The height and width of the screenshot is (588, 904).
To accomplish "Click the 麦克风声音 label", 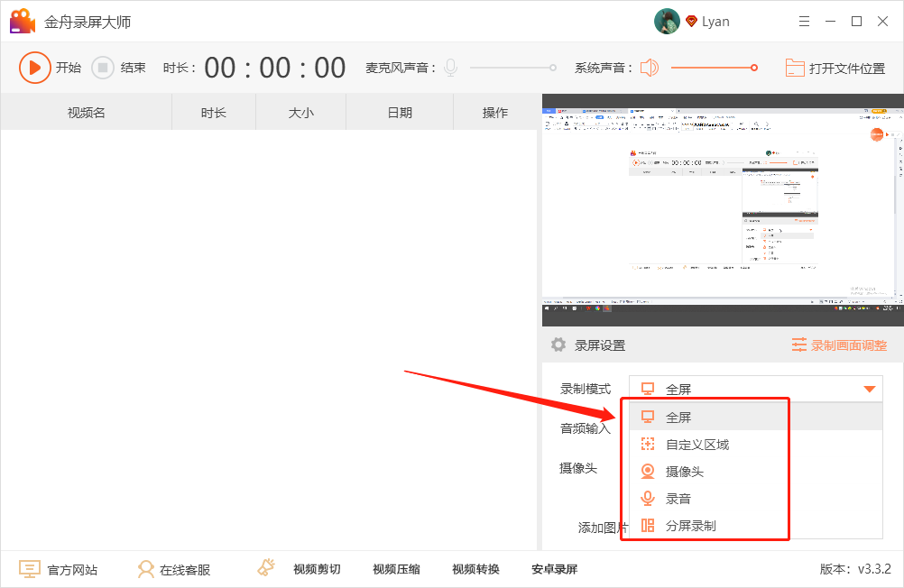I will pos(401,68).
